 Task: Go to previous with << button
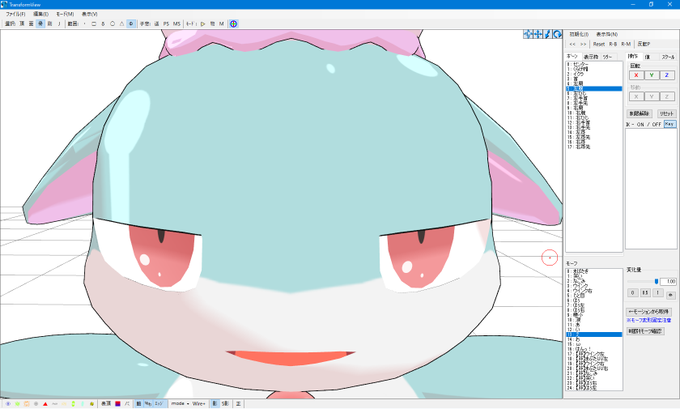[572, 44]
